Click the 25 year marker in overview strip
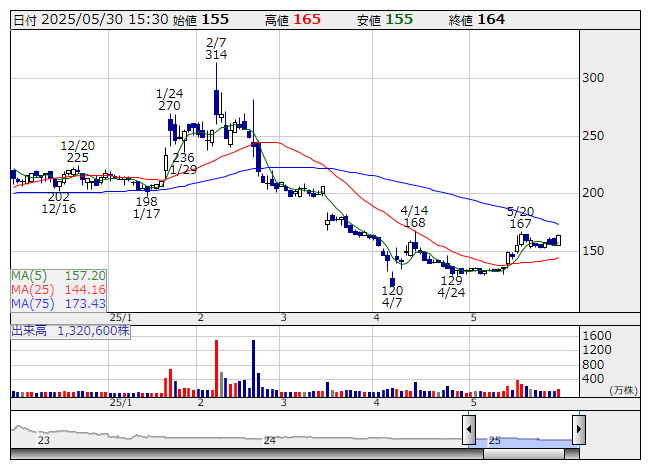653x470 pixels. point(494,440)
